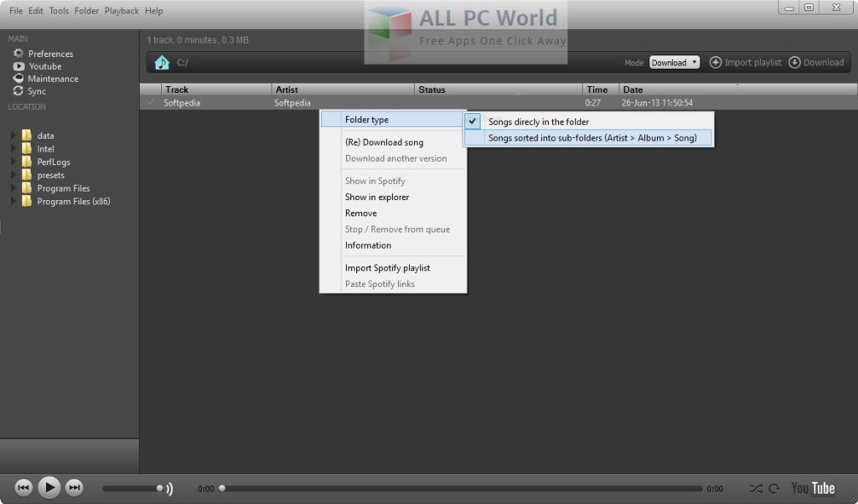Image resolution: width=858 pixels, height=504 pixels.
Task: Click the Import playlist plus icon
Action: coord(716,62)
